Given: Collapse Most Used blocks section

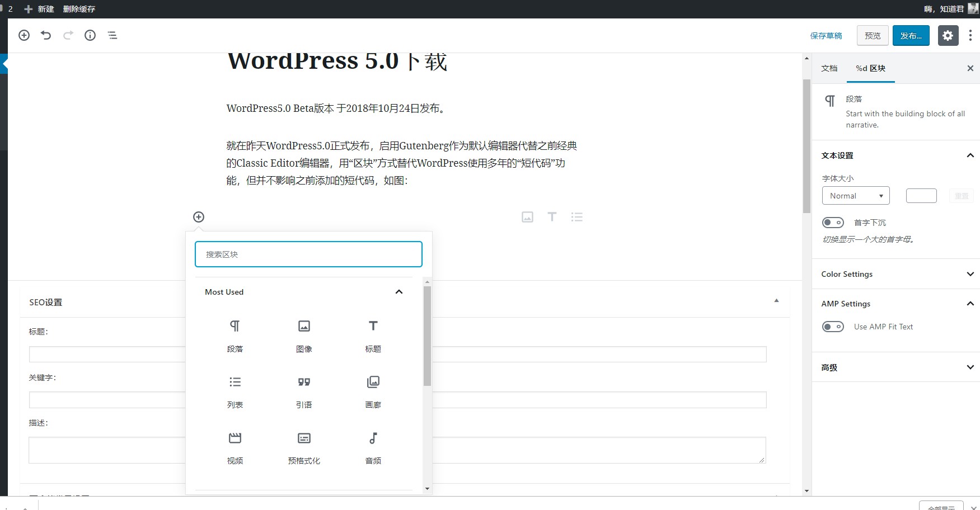Looking at the screenshot, I should coord(304,292).
